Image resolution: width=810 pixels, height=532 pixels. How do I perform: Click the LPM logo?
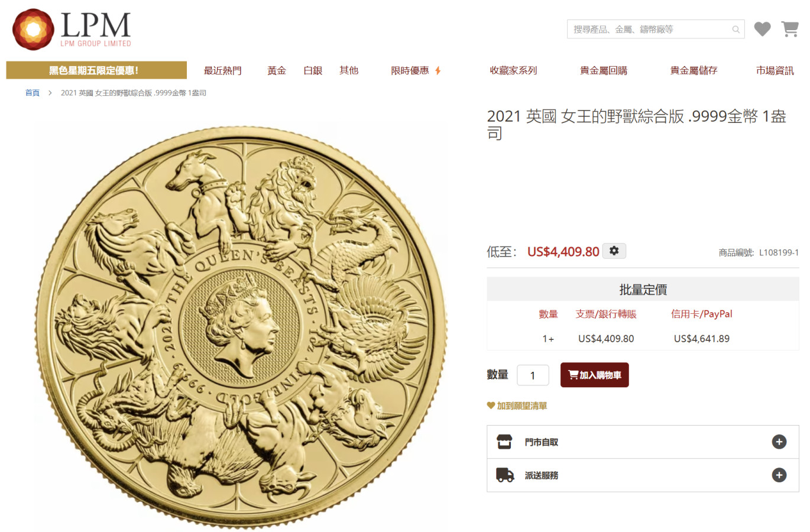click(x=72, y=29)
